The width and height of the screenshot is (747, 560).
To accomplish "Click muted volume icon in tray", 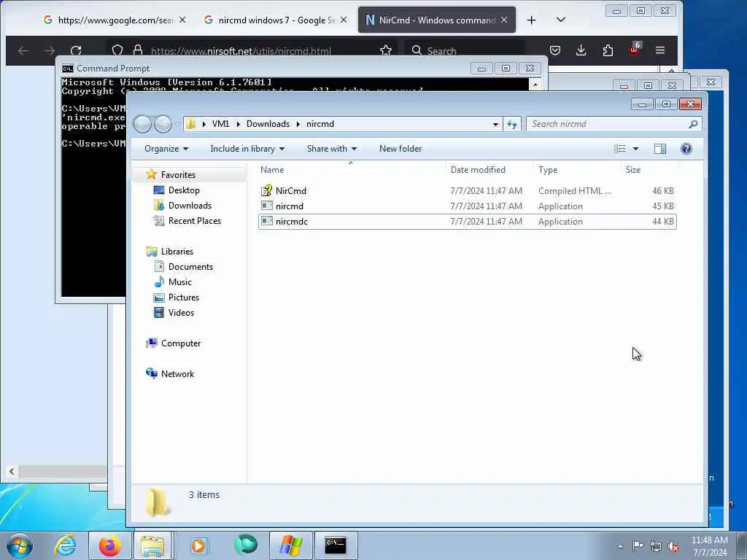I will (673, 547).
